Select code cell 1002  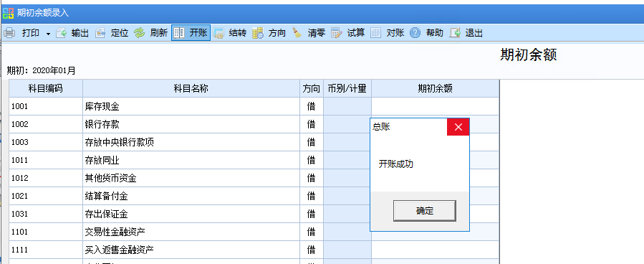pos(46,124)
